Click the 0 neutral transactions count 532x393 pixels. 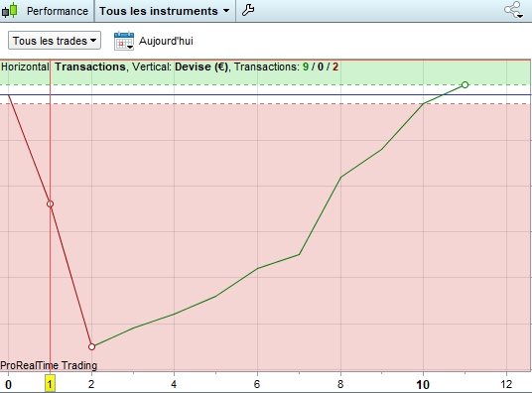pos(321,66)
